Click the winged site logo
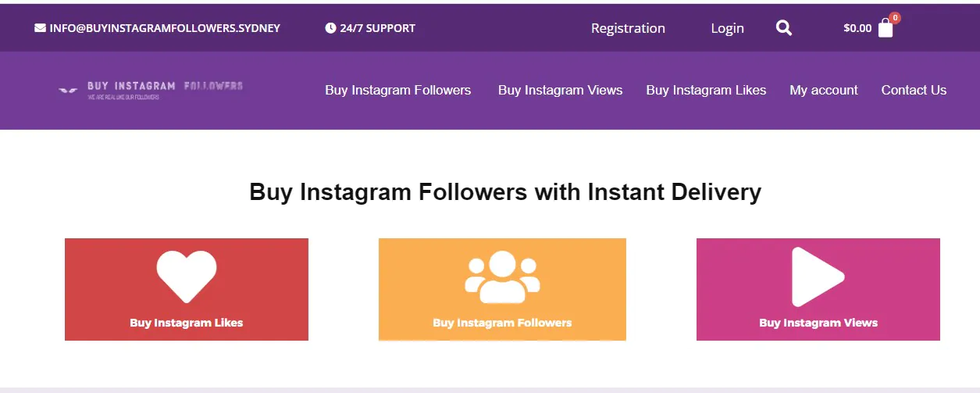The width and height of the screenshot is (980, 393). pos(151,90)
